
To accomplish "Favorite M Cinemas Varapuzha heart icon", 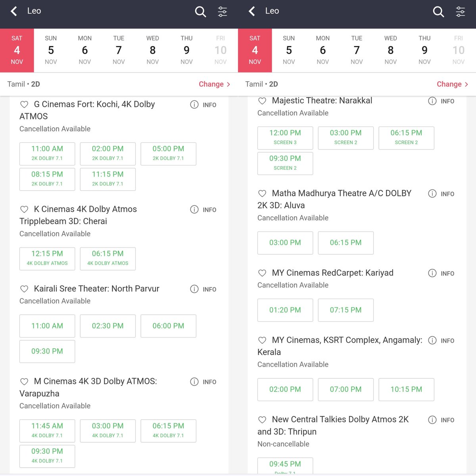I will click(x=24, y=382).
